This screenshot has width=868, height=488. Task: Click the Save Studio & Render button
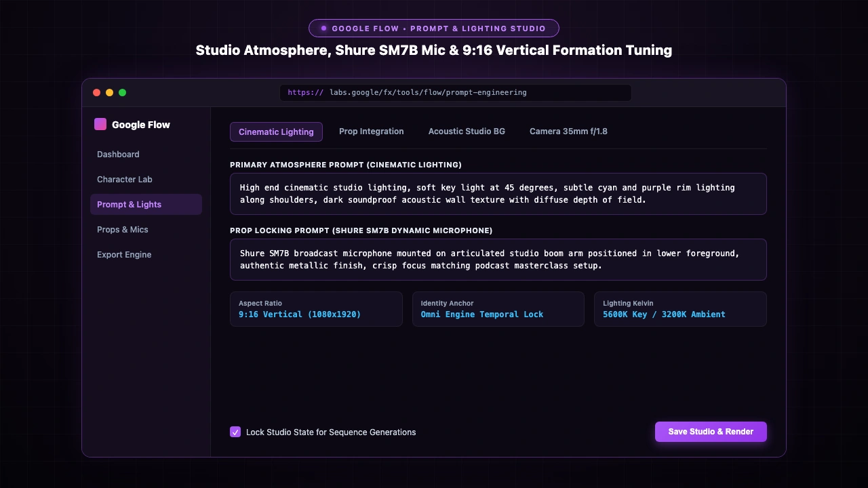point(711,432)
